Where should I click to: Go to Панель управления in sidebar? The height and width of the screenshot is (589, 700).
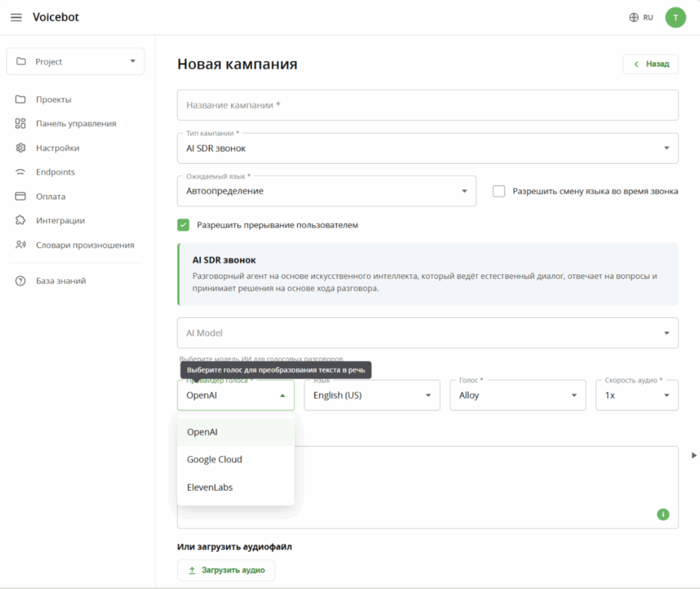coord(75,123)
